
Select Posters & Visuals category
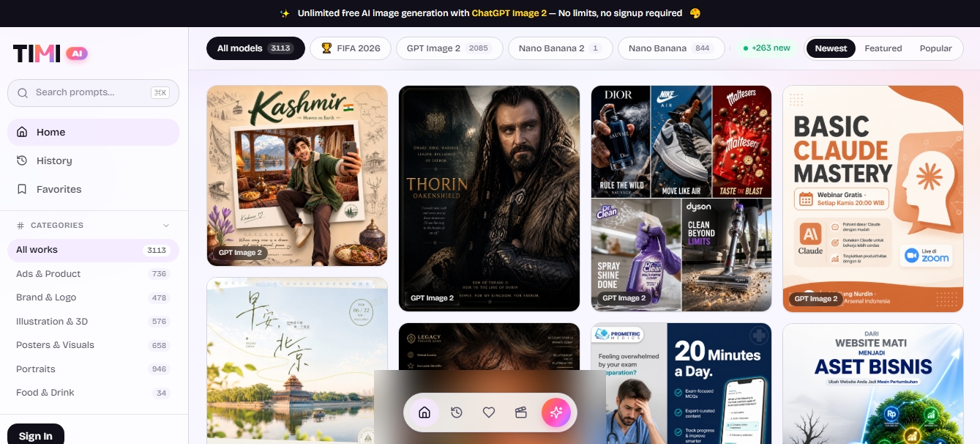pos(93,345)
